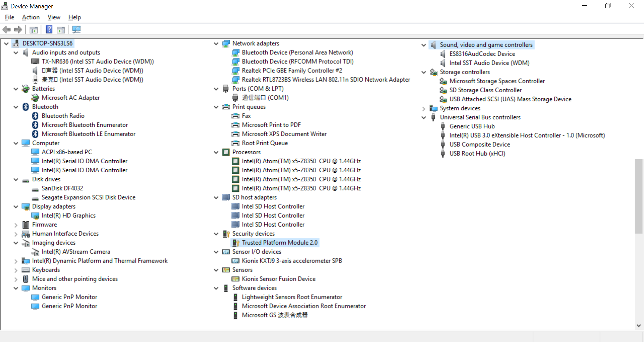Open the View menu
Image resolution: width=644 pixels, height=342 pixels.
tap(54, 17)
